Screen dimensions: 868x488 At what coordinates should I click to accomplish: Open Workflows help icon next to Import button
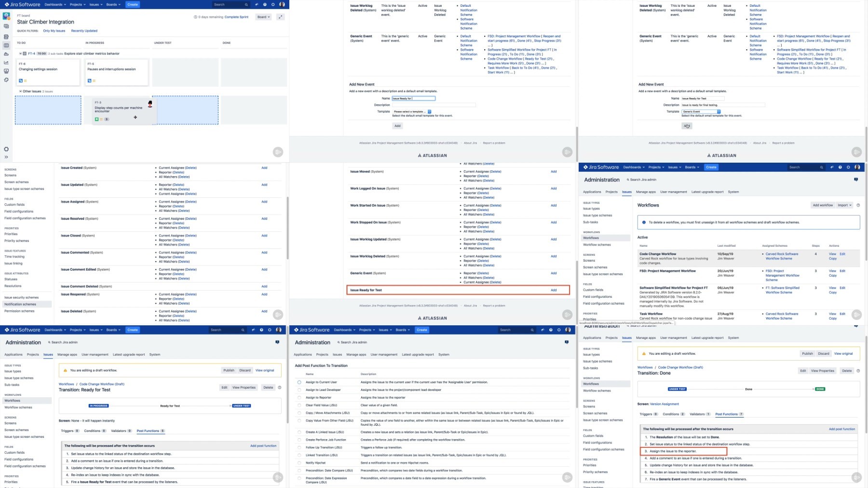[858, 205]
